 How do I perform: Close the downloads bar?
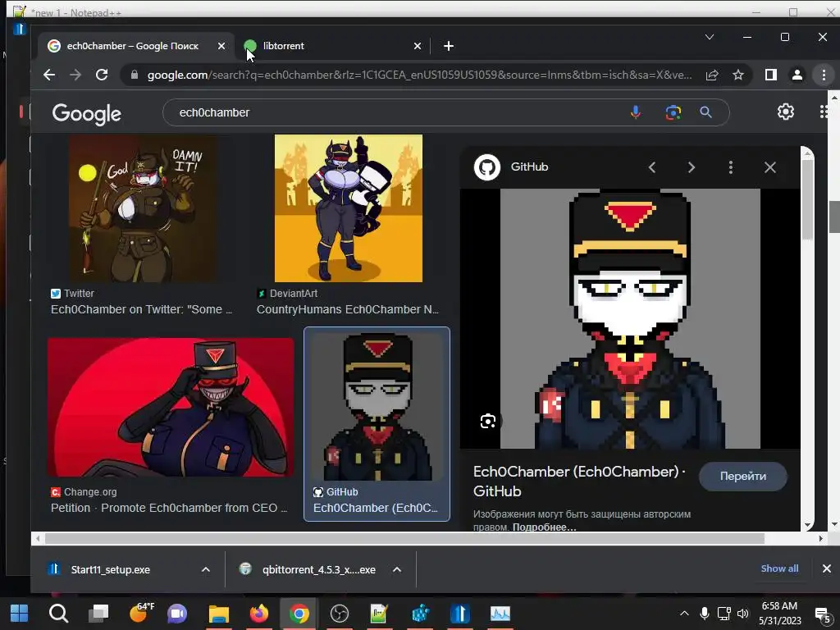(x=827, y=568)
